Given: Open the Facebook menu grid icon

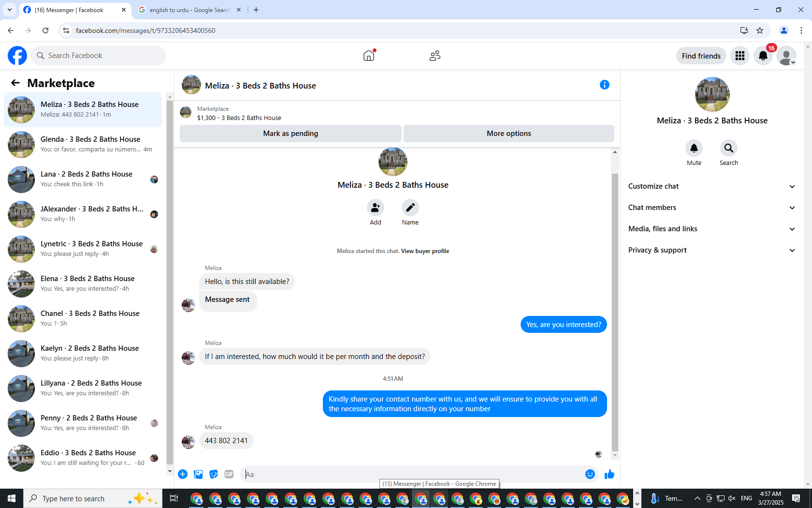Looking at the screenshot, I should coord(740,56).
